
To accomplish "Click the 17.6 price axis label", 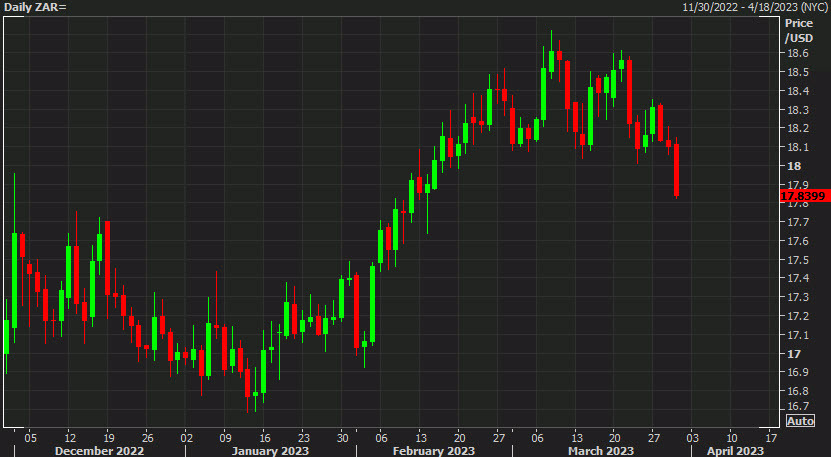I will [798, 241].
